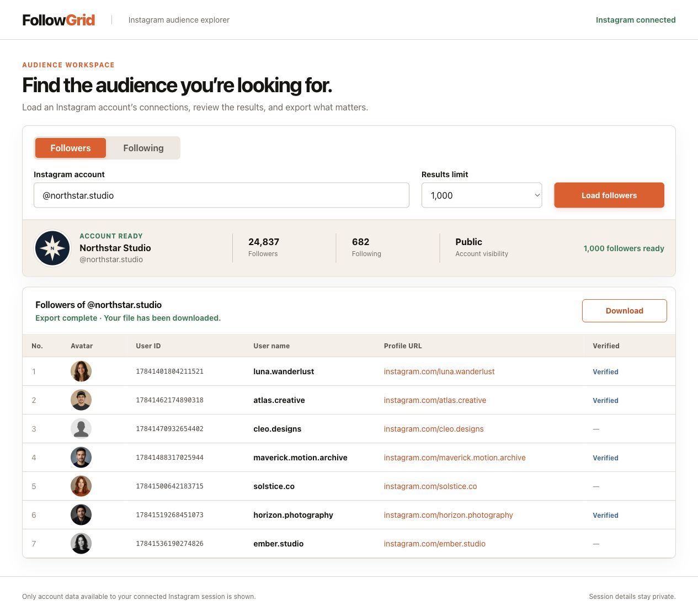
Task: Click the horizon.photography user name
Action: [x=293, y=515]
